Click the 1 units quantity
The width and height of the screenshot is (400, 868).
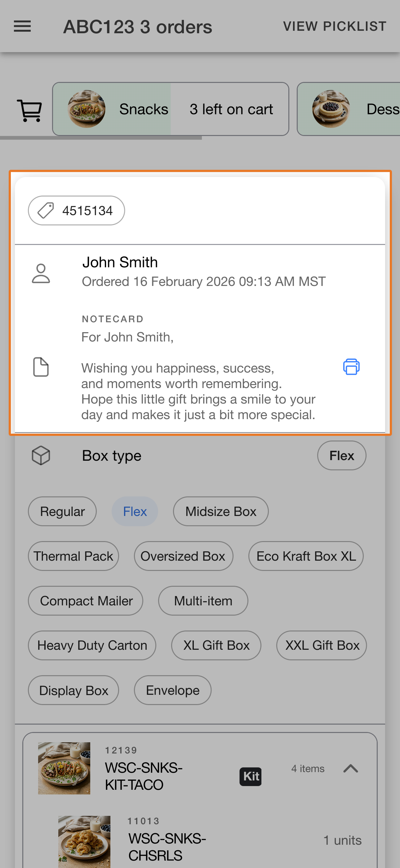click(342, 840)
